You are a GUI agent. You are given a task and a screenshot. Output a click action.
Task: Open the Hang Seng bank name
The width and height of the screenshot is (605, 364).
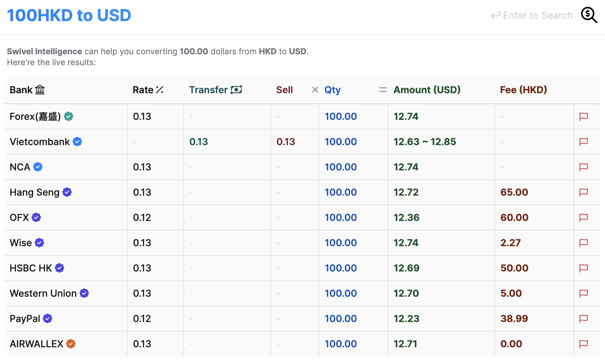[35, 192]
